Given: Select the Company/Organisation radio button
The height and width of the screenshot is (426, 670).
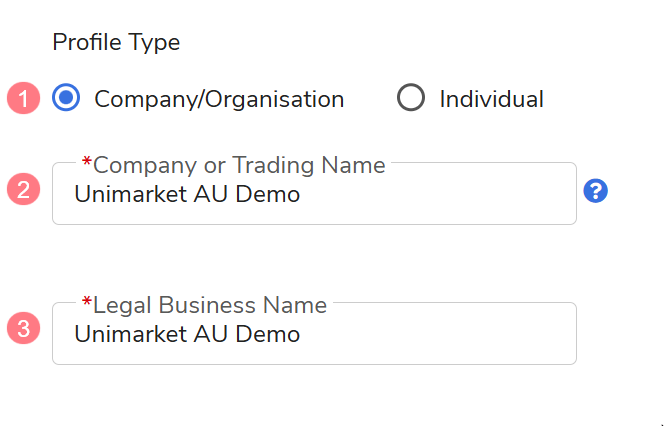Looking at the screenshot, I should click(66, 98).
